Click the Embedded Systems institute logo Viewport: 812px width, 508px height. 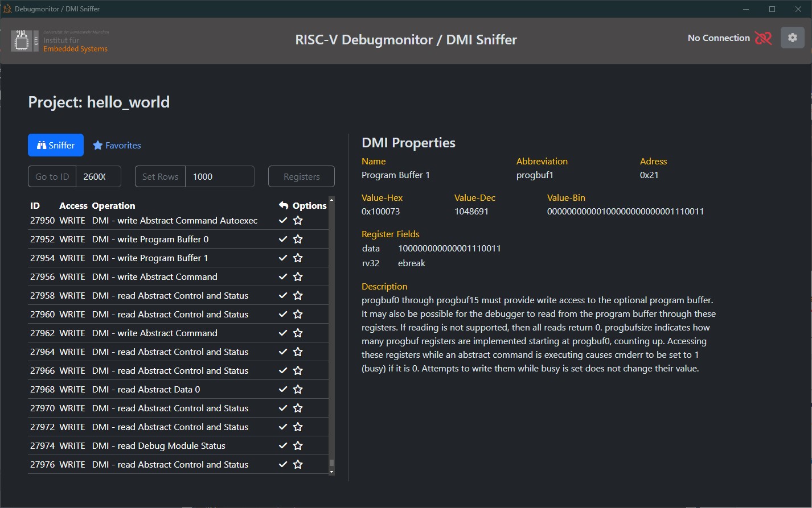[x=60, y=41]
